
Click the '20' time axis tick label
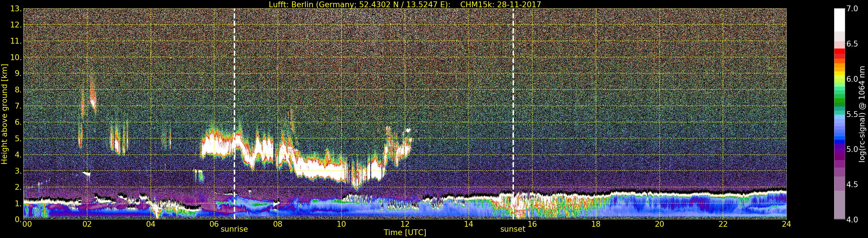(x=659, y=224)
